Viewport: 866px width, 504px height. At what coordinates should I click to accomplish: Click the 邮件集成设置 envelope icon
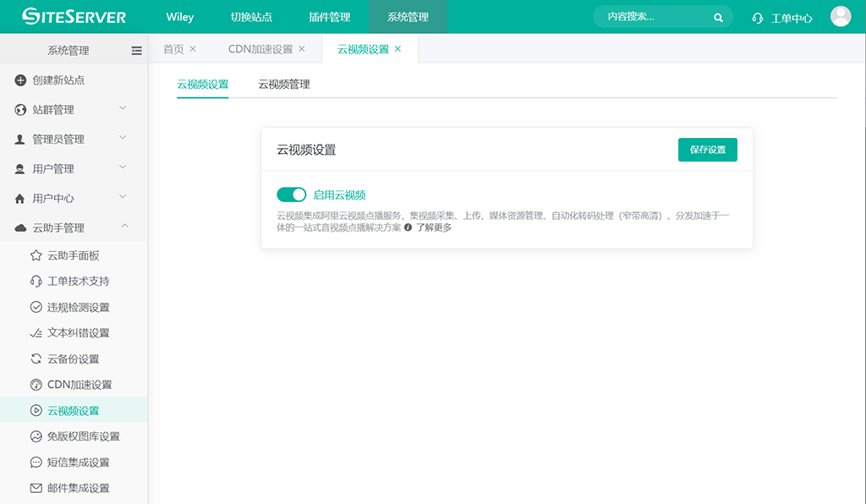click(x=36, y=488)
